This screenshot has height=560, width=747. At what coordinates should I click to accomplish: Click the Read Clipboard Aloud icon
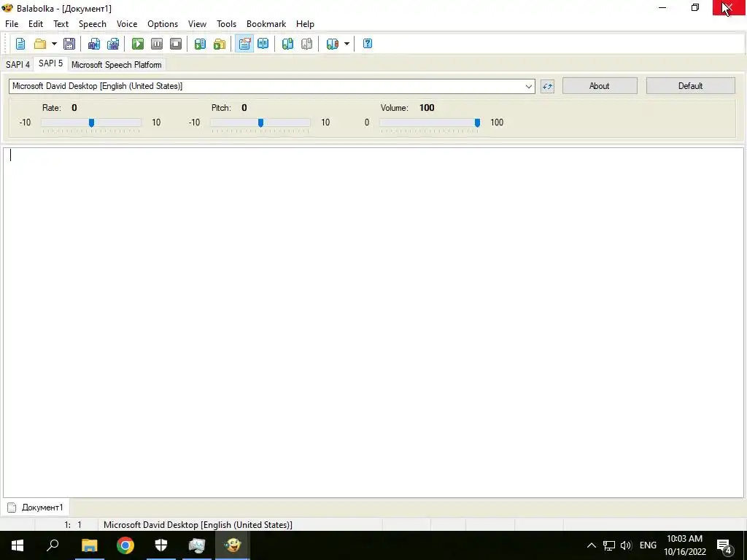point(200,44)
